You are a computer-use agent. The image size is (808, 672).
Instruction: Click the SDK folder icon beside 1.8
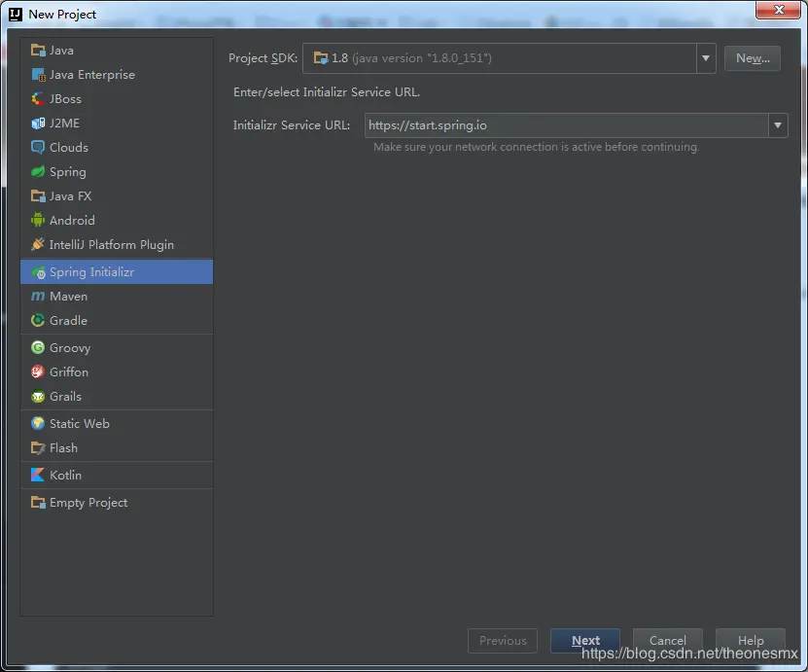(x=321, y=58)
